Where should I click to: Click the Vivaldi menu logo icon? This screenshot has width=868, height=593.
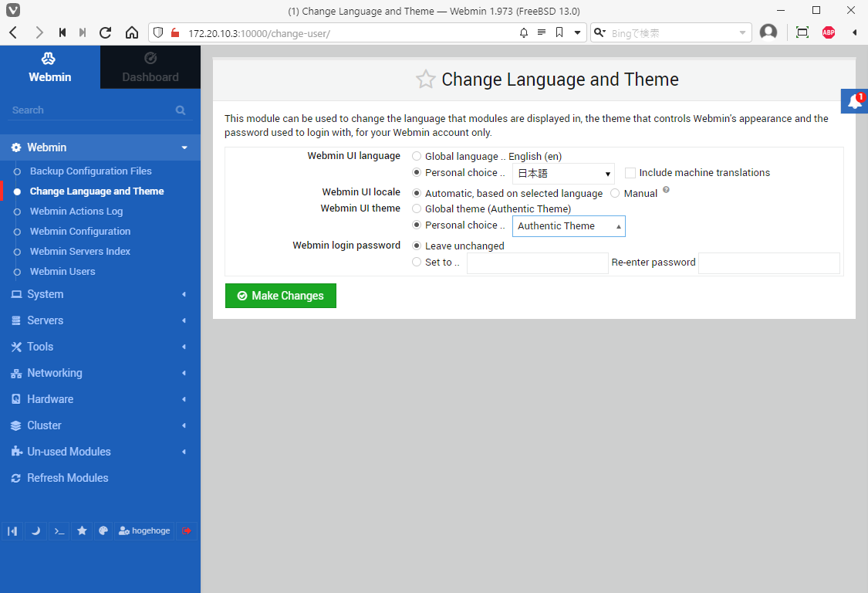click(x=13, y=10)
